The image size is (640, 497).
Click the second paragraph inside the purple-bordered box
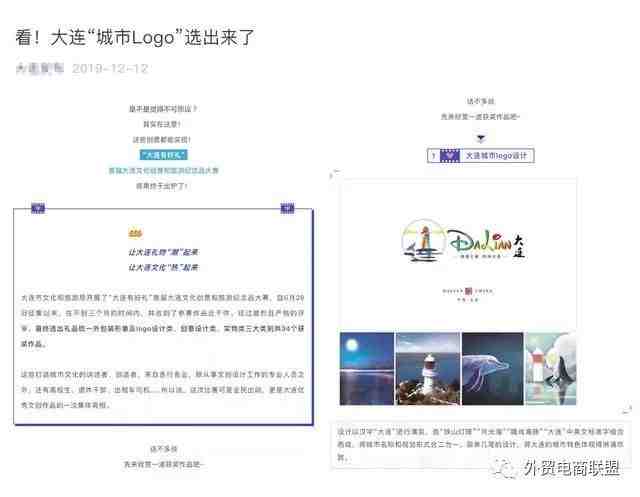(x=162, y=390)
